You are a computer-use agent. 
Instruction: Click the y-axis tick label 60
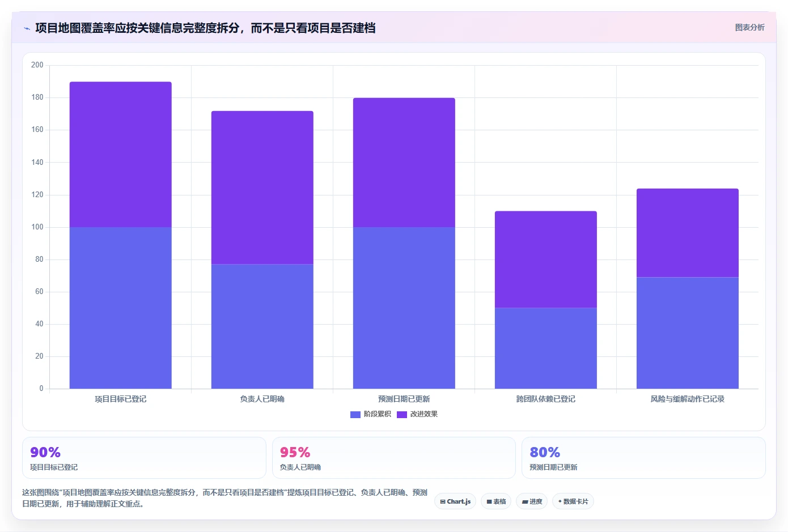tap(39, 292)
